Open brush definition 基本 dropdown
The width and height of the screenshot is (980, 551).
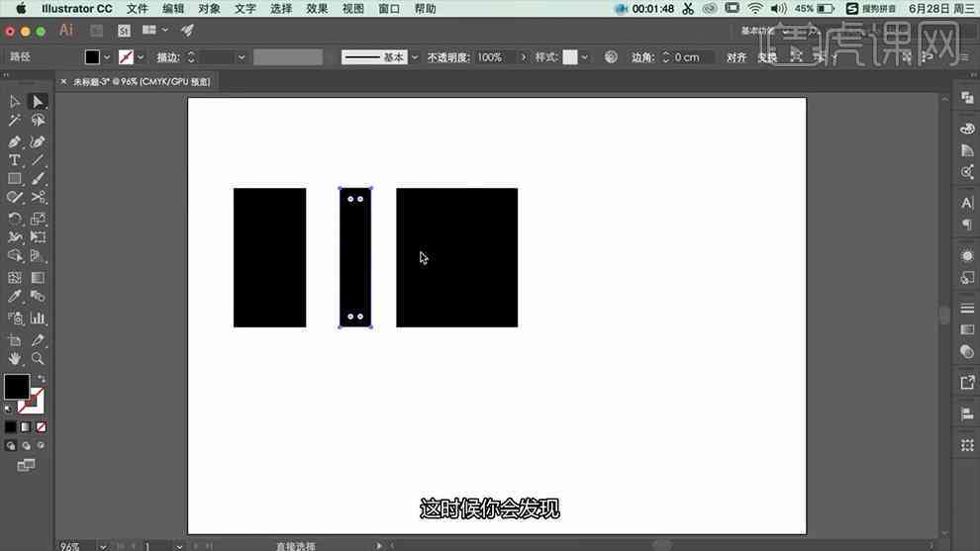(415, 57)
